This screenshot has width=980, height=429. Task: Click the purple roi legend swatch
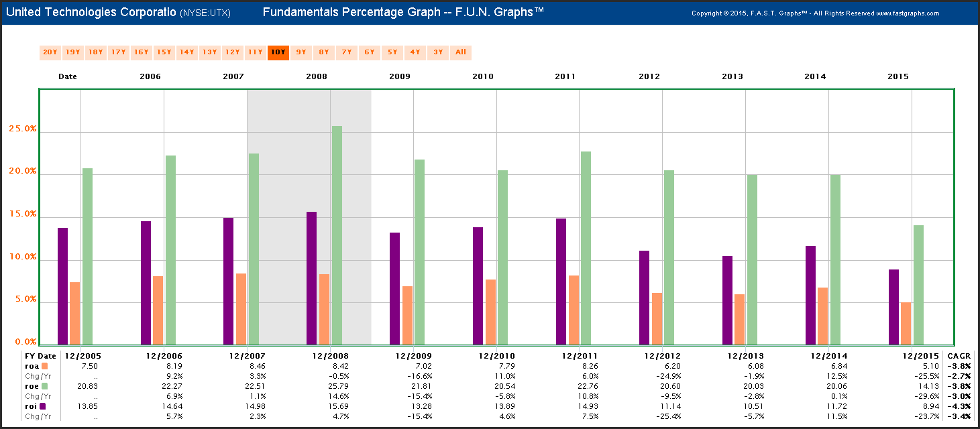tap(43, 406)
